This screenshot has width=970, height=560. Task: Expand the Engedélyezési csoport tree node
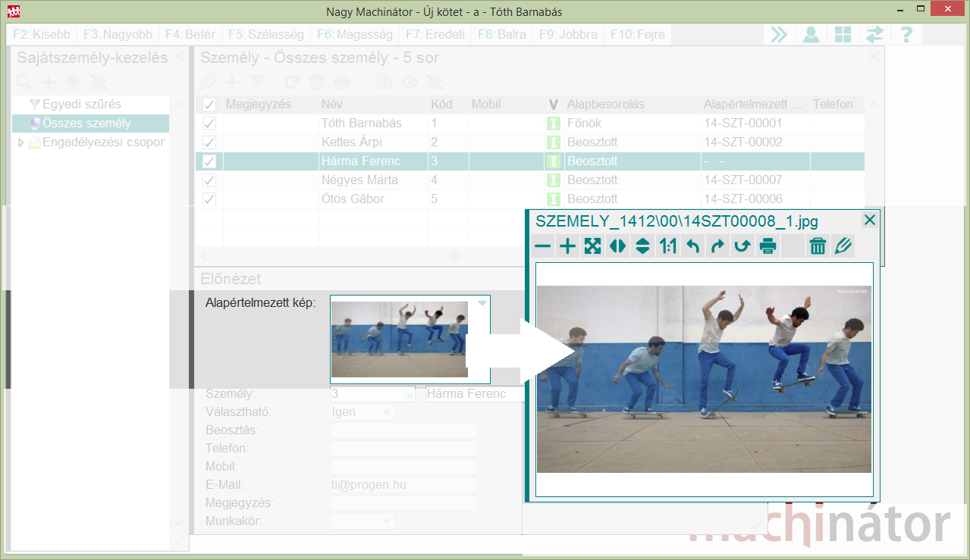pos(21,142)
